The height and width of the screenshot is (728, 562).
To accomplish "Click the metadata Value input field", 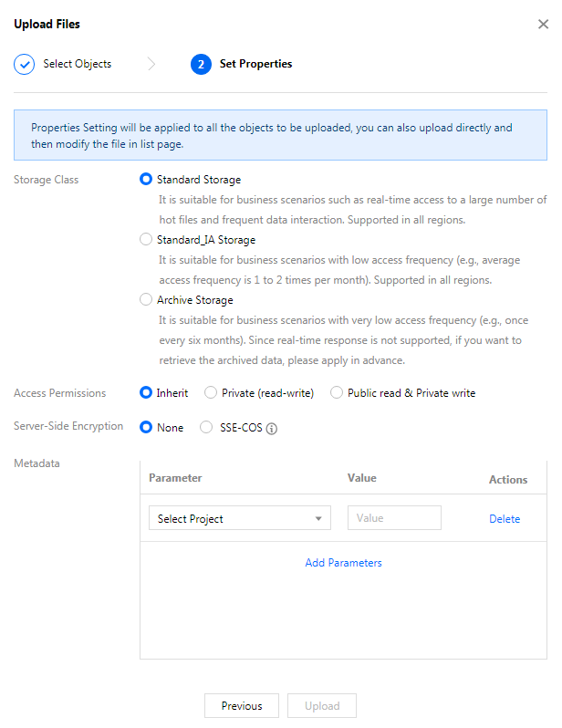I will 394,518.
